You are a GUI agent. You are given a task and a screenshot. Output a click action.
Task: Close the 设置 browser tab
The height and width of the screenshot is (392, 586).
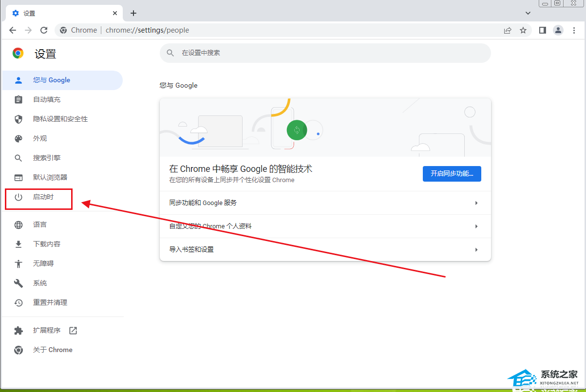click(x=115, y=13)
